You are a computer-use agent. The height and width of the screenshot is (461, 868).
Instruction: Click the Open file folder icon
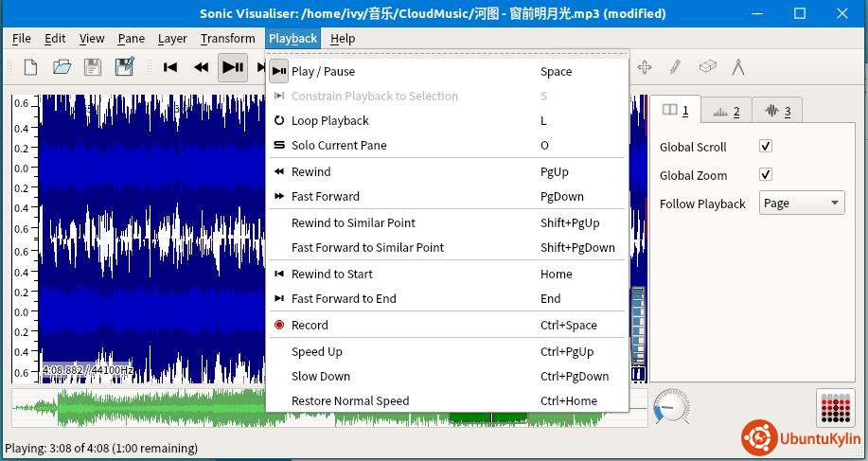62,67
